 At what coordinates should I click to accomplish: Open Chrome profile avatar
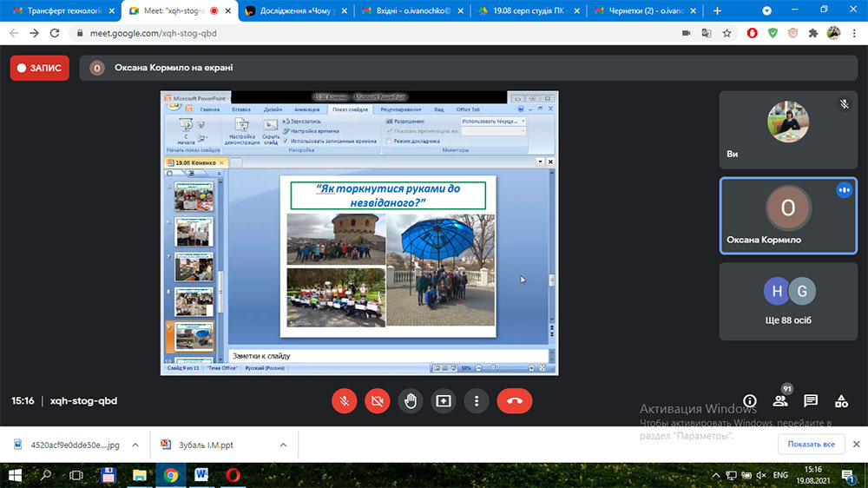[833, 33]
